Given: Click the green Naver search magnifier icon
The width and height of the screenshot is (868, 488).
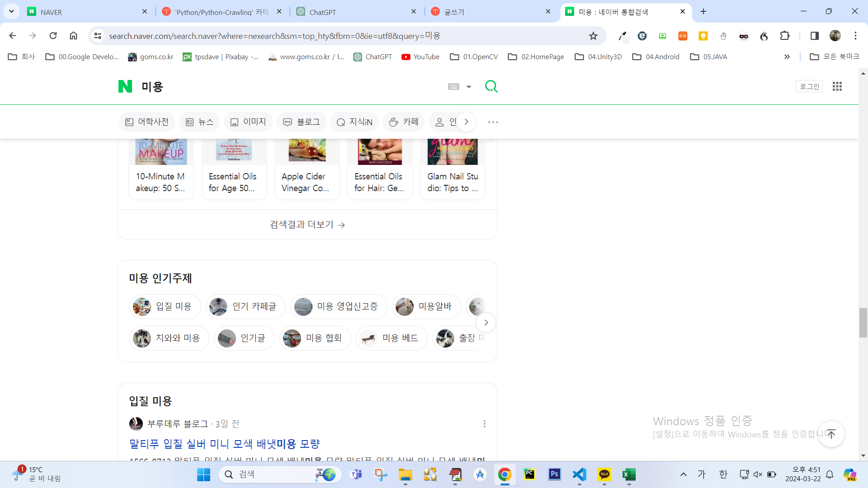Looking at the screenshot, I should click(491, 86).
